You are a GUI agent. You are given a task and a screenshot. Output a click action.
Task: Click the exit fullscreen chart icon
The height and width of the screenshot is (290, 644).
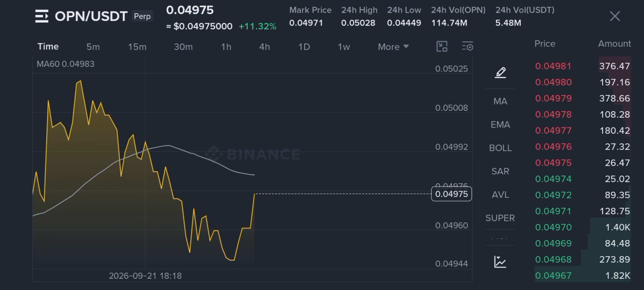(x=442, y=46)
